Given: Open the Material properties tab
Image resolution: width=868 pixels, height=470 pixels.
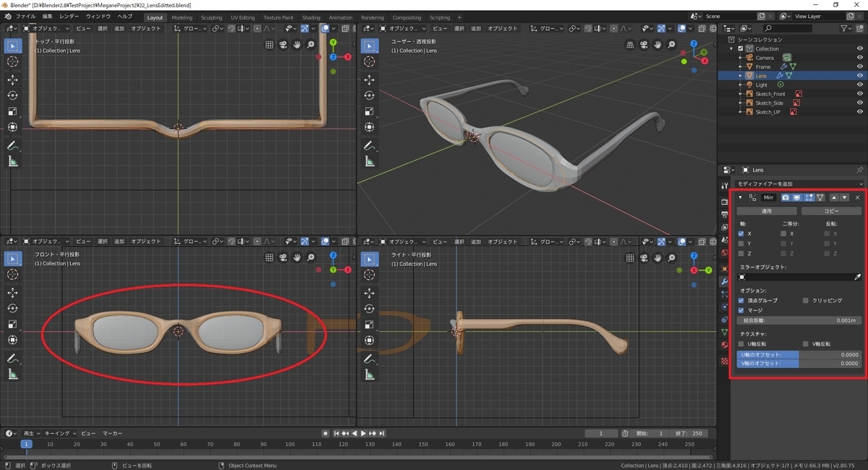Looking at the screenshot, I should pos(725,345).
